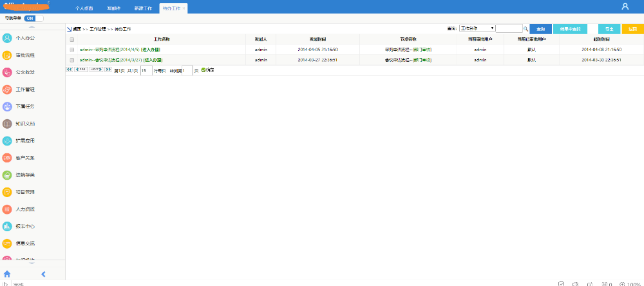Click the 工作名称 column header
Viewport: 644px width, 286px height.
click(x=162, y=40)
